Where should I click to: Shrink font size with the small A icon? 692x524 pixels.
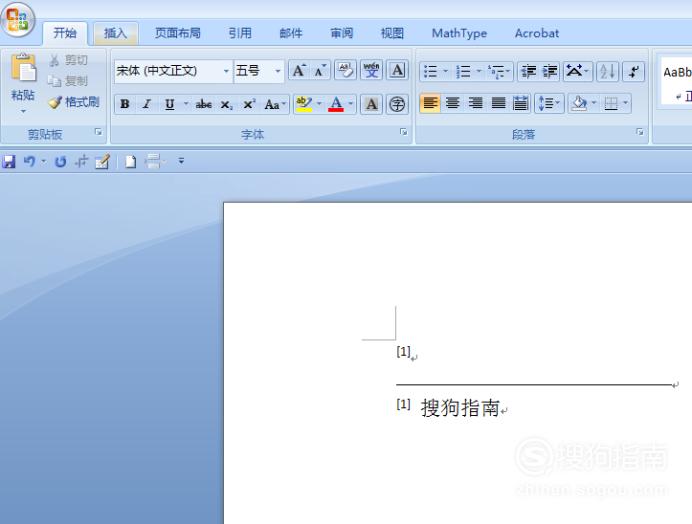click(x=320, y=71)
